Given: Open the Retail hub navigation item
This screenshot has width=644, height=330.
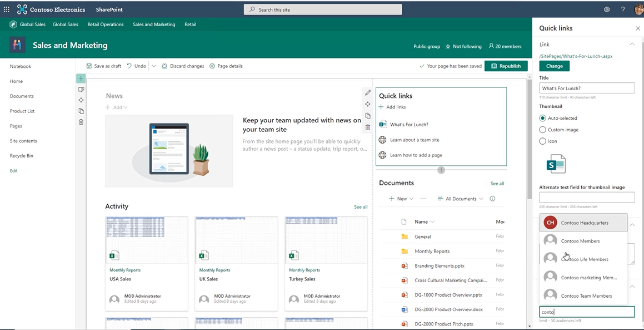Looking at the screenshot, I should [190, 24].
